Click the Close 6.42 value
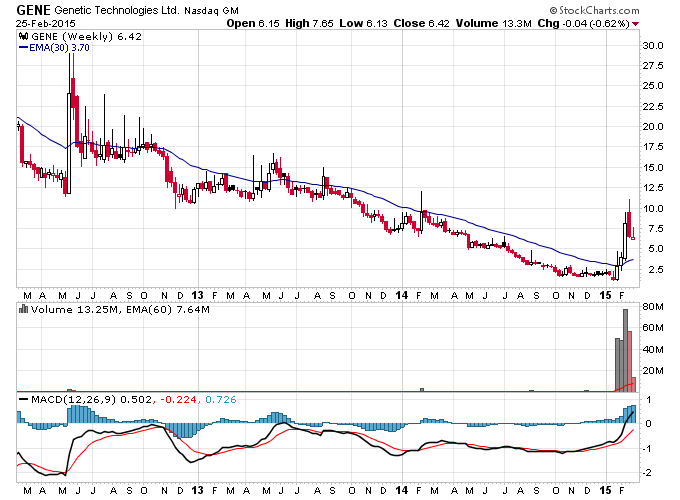This screenshot has height=500, width=680. (422, 23)
